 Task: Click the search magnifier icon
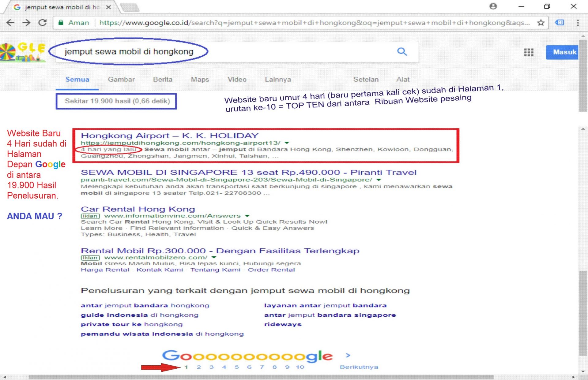402,52
